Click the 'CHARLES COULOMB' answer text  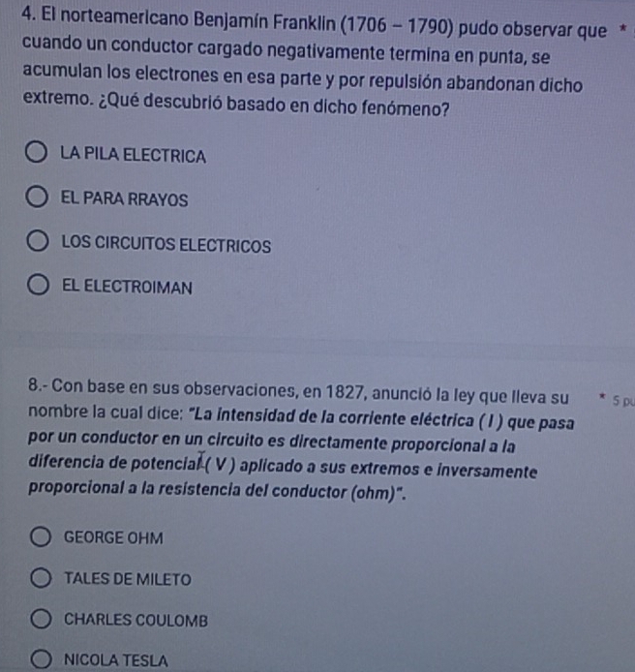pos(136,620)
